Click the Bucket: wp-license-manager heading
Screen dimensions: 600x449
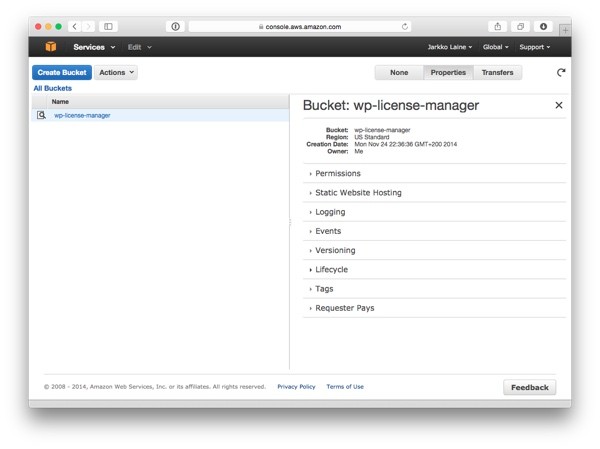pyautogui.click(x=391, y=105)
